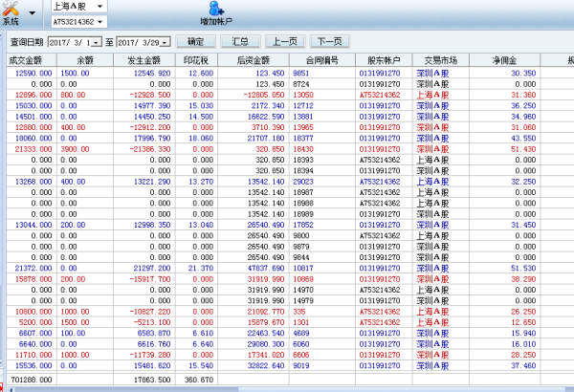Click the 股东帐户 column header
Viewport: 574px width, 392px height.
point(385,59)
